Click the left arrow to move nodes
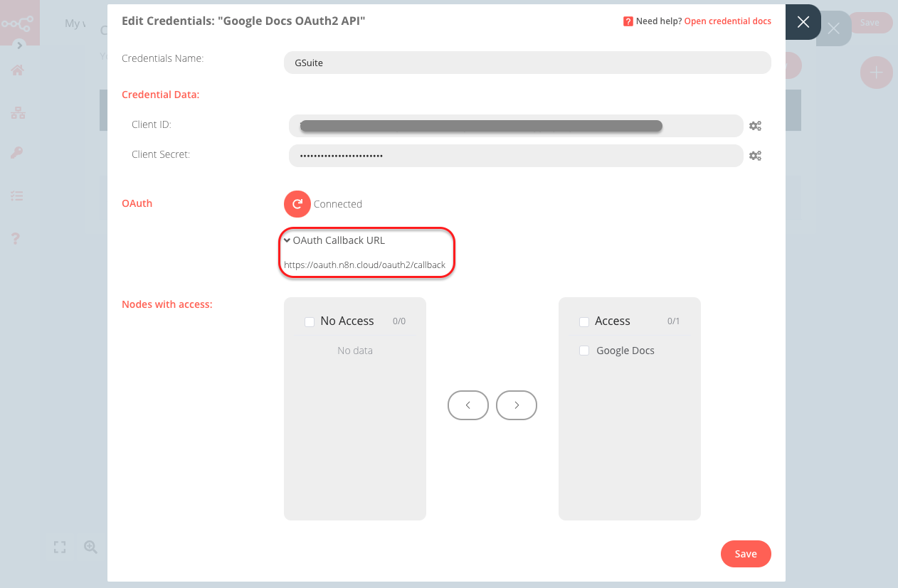 pyautogui.click(x=468, y=405)
